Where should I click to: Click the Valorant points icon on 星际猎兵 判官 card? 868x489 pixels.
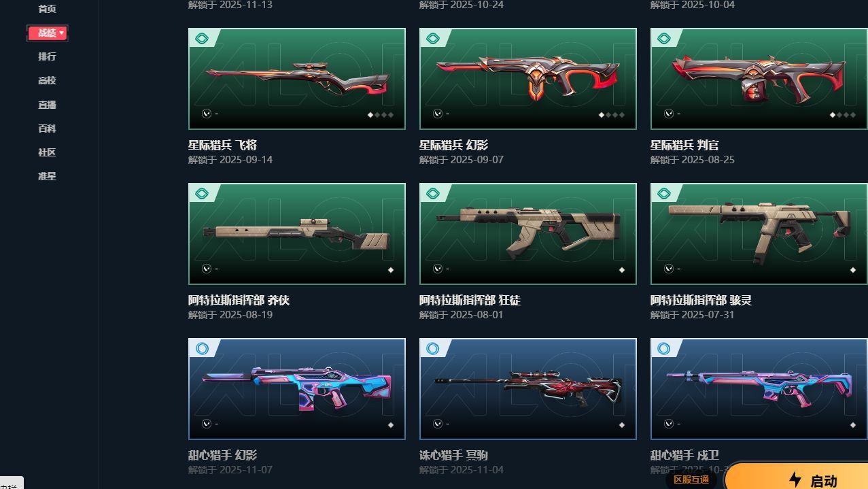coord(669,114)
